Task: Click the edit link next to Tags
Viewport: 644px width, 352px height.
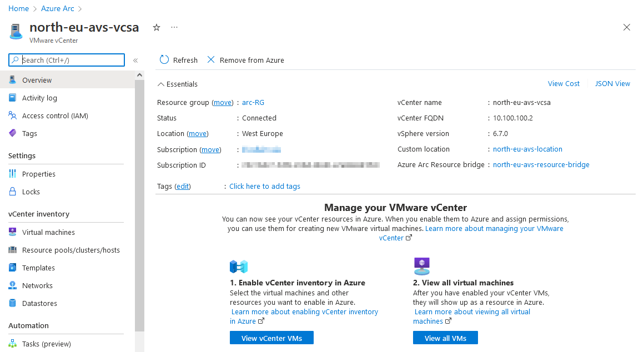Action: pyautogui.click(x=183, y=186)
